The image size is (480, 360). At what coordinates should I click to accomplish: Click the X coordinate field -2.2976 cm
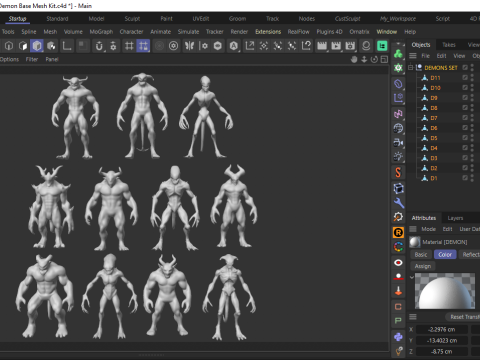coord(442,329)
